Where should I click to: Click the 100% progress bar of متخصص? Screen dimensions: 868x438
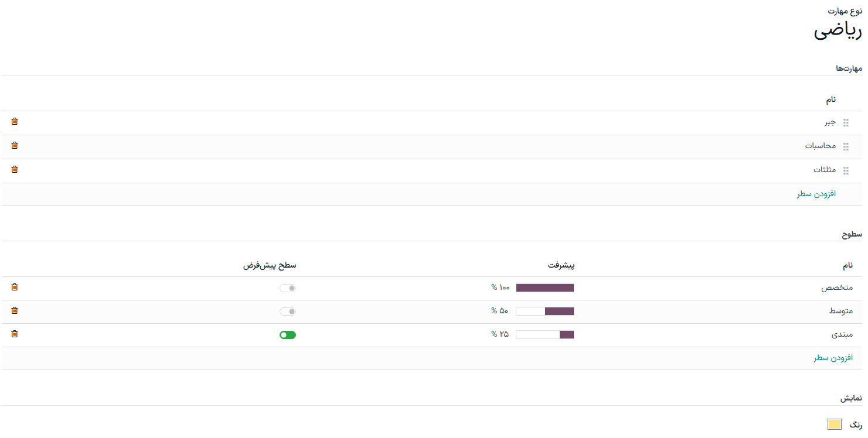point(544,288)
